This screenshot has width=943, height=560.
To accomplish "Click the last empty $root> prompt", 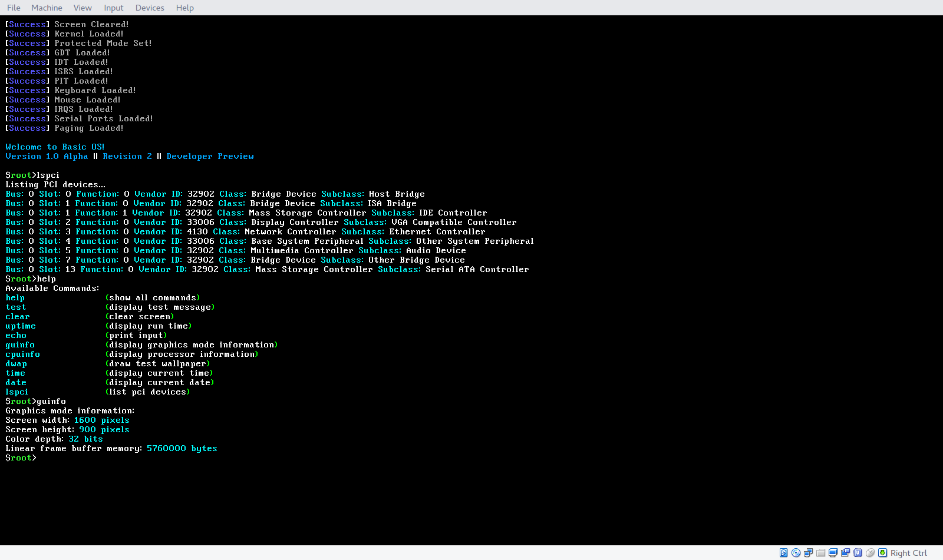I will tap(21, 458).
